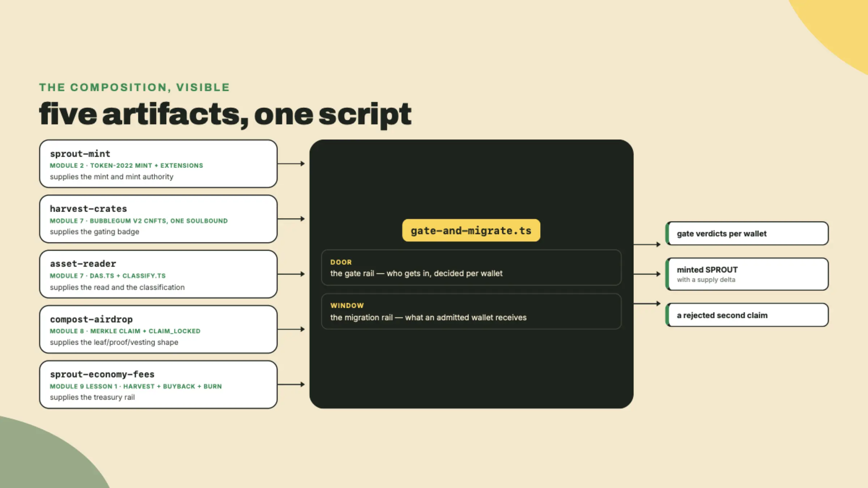Screen dimensions: 868x488
Task: Click the 'sprout-mint' card name
Action: [80, 154]
